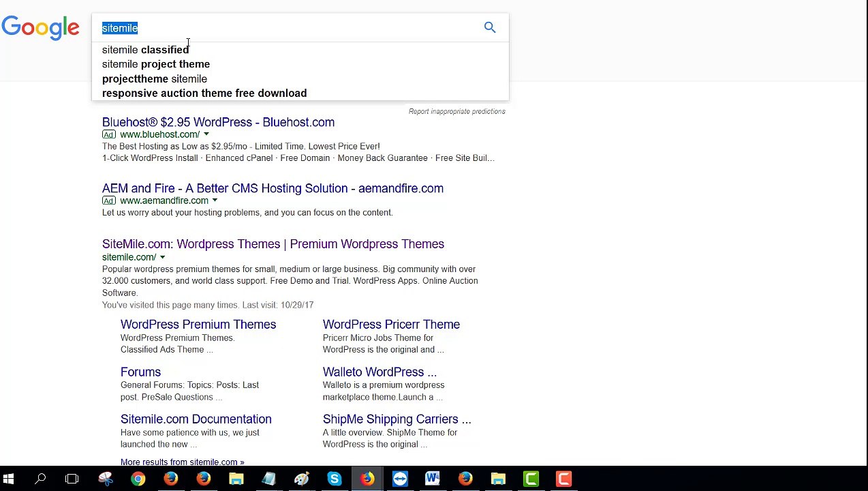This screenshot has height=491, width=868.
Task: Click the Ad badge beside www.aemandfire.com
Action: click(109, 200)
